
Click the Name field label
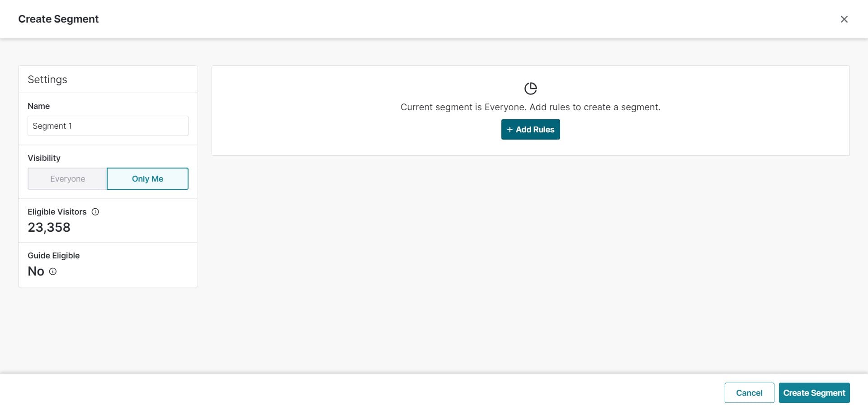tap(39, 106)
